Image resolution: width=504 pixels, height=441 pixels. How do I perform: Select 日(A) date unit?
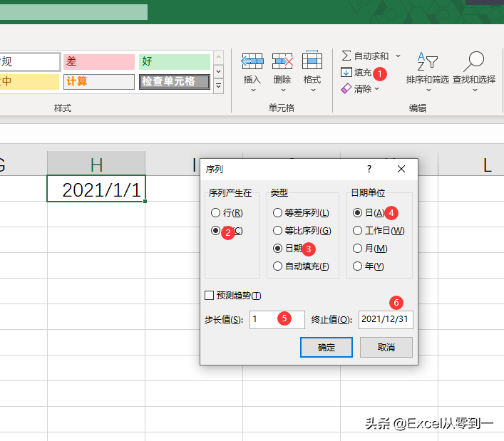point(357,212)
